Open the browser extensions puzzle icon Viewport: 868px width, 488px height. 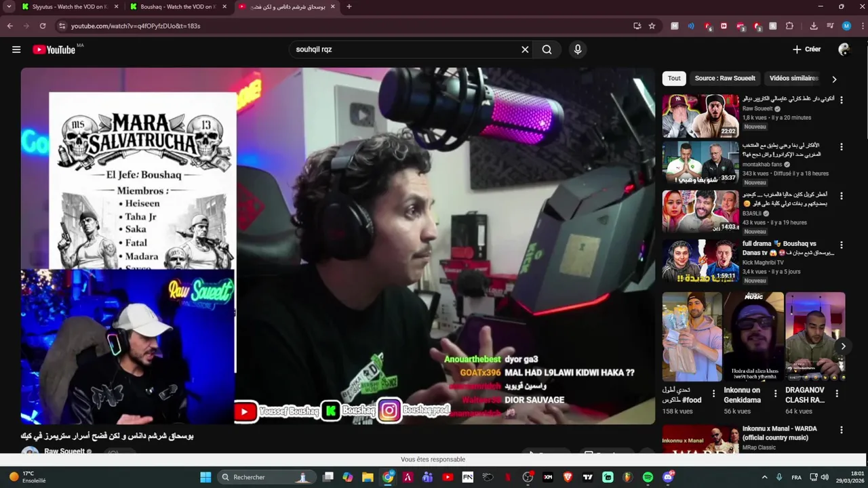tap(789, 26)
